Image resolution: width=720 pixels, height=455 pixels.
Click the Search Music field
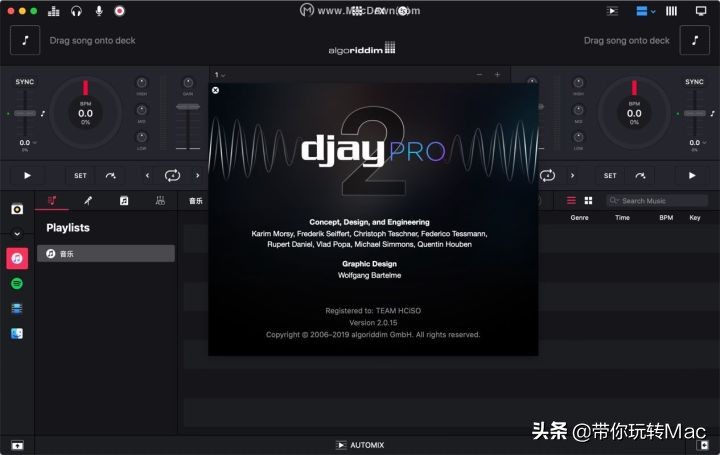tap(657, 201)
